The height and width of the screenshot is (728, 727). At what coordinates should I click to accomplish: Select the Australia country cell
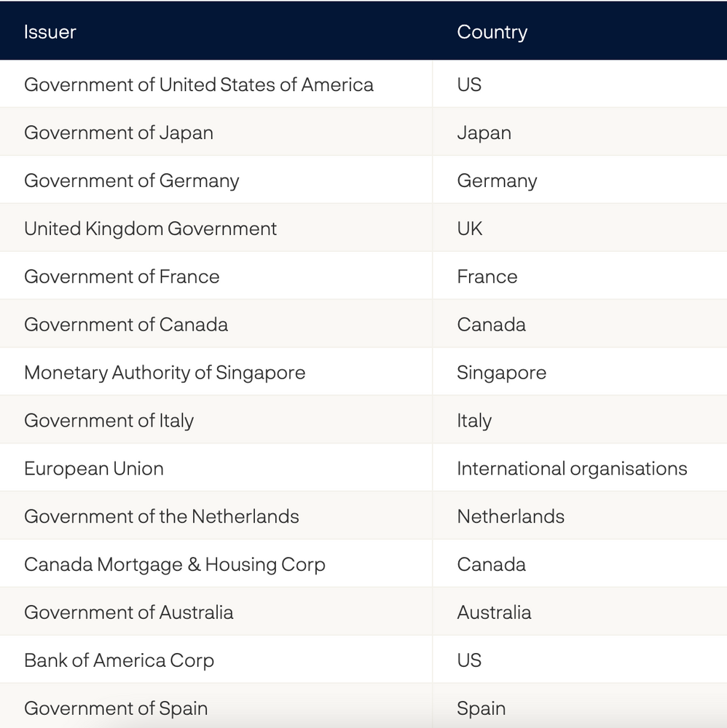pyautogui.click(x=494, y=613)
